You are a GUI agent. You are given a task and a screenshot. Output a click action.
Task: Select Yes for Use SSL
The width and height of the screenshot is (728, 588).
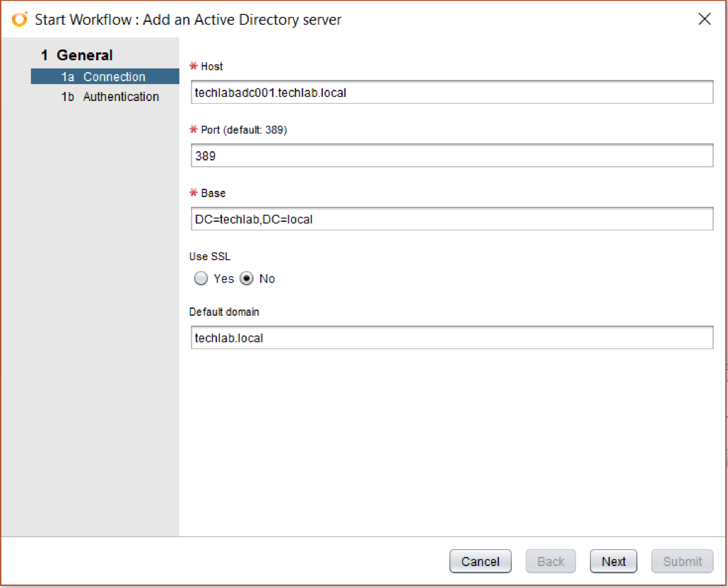coord(201,278)
